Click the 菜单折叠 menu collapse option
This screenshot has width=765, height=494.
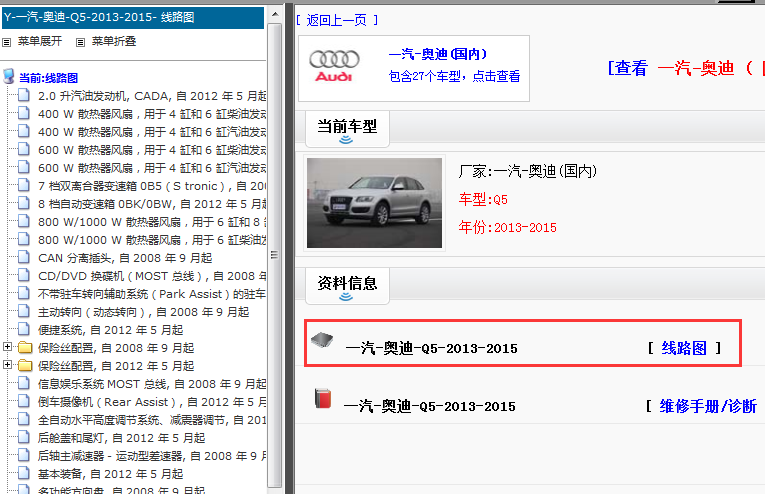coord(114,41)
